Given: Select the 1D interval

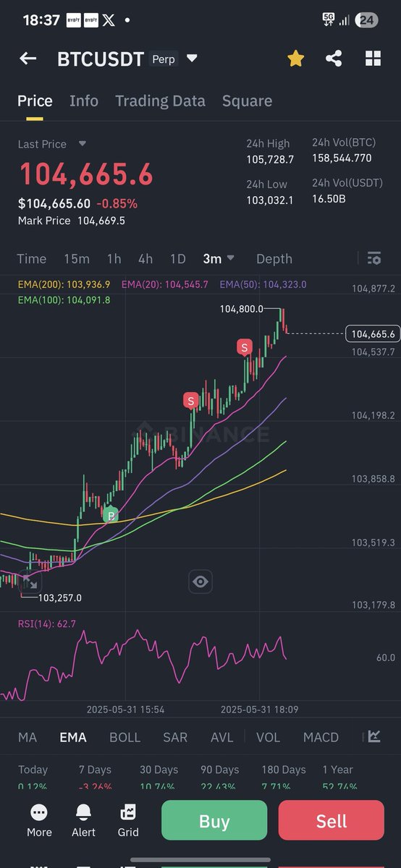Looking at the screenshot, I should [x=177, y=259].
